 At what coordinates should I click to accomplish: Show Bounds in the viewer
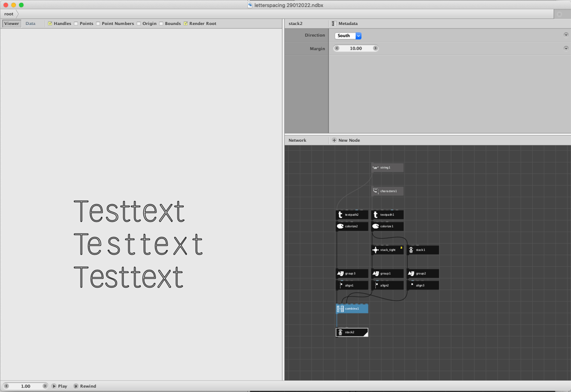[x=161, y=23]
